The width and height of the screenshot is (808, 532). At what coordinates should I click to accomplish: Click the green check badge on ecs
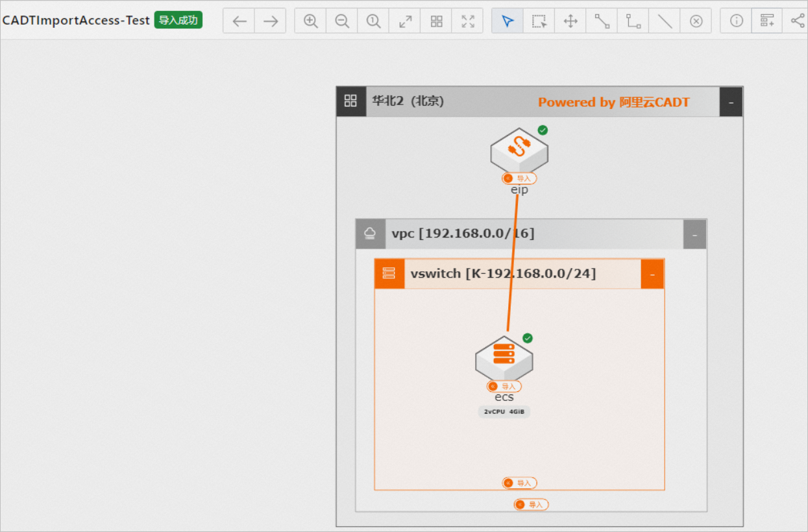pos(528,339)
